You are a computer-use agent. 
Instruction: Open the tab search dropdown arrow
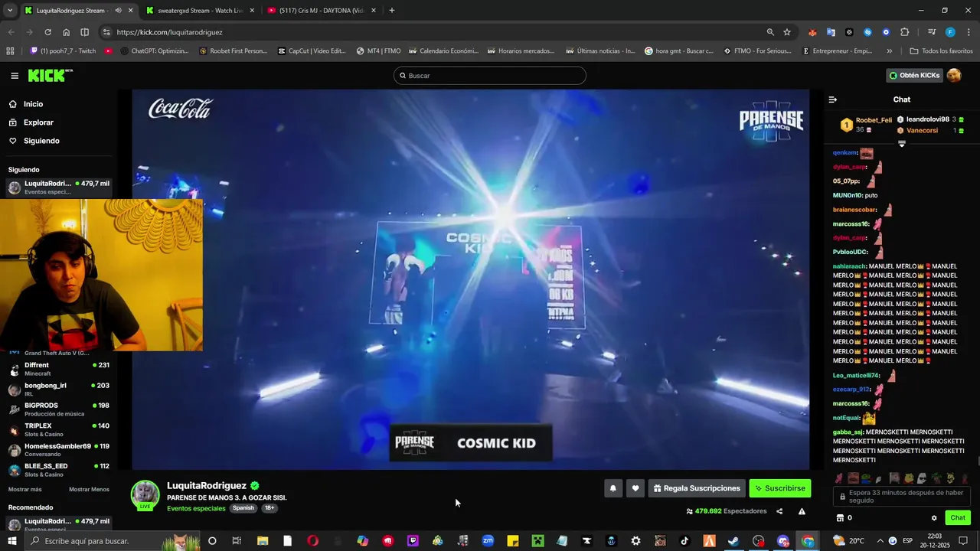coord(10,11)
